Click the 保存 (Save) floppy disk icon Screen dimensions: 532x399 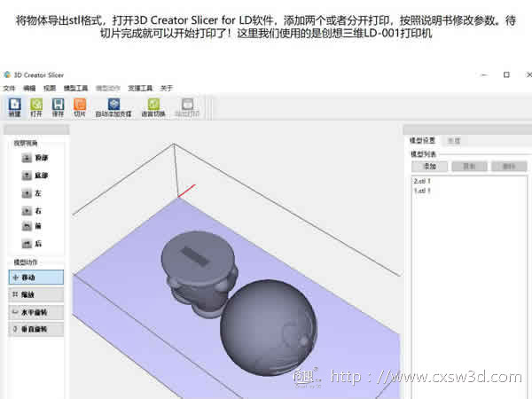click(x=58, y=104)
